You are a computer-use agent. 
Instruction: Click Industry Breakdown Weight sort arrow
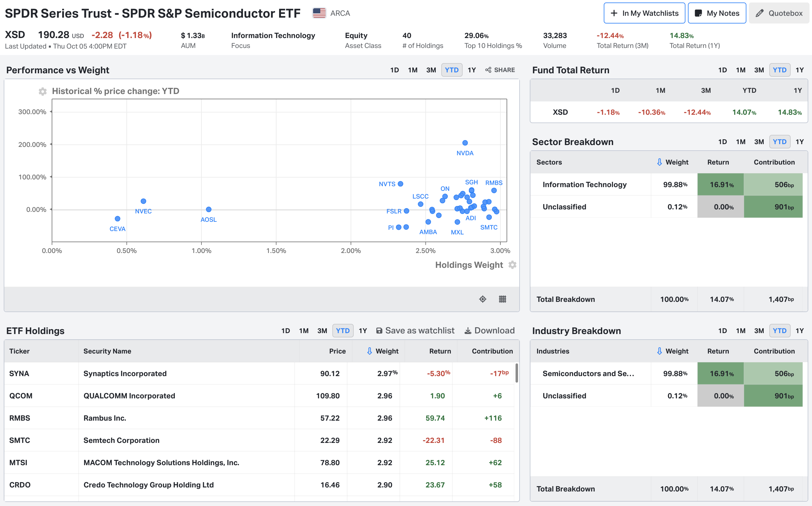(x=659, y=351)
